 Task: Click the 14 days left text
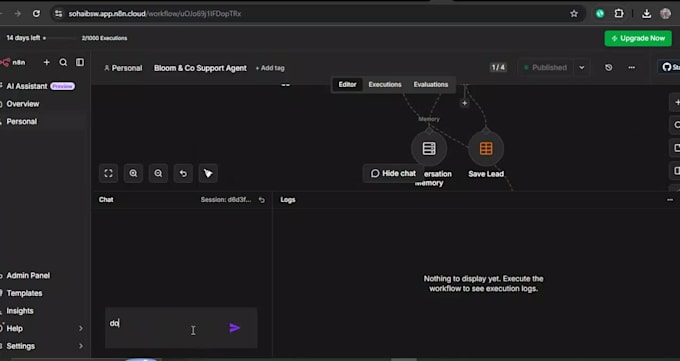click(23, 38)
